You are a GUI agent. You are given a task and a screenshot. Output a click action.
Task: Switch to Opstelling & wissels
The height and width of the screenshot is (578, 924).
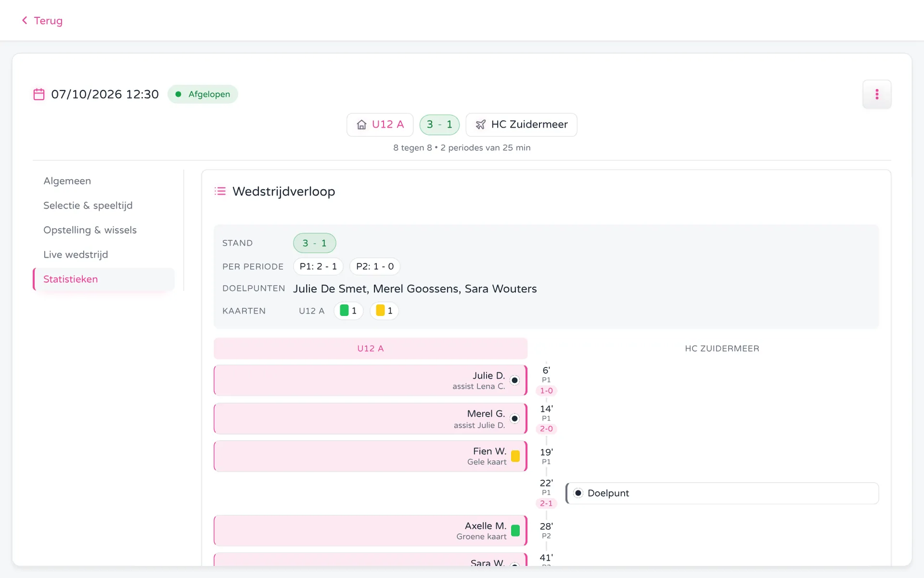click(x=90, y=230)
